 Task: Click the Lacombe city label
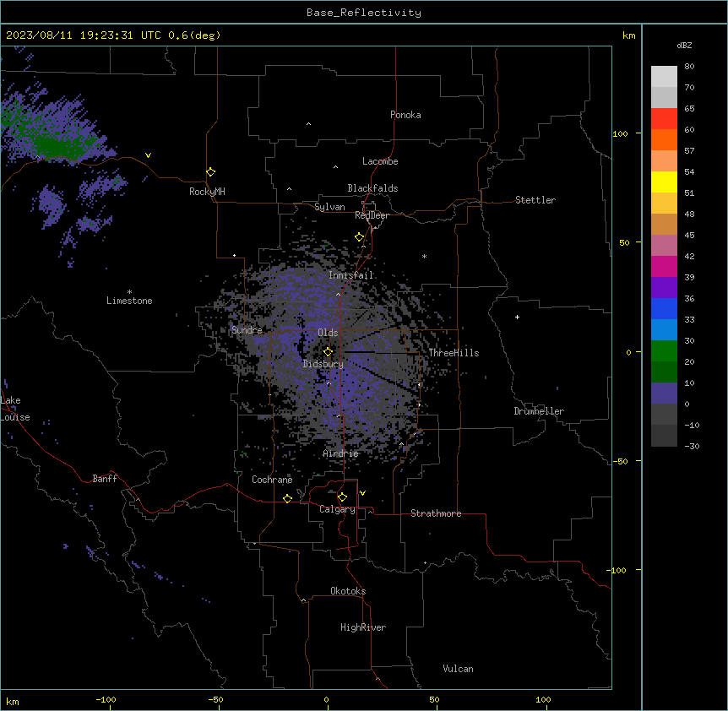(x=380, y=161)
